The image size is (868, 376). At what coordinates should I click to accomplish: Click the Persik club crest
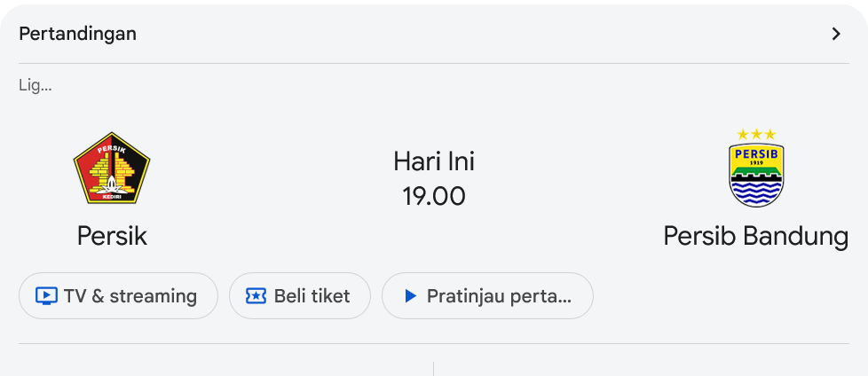(111, 168)
